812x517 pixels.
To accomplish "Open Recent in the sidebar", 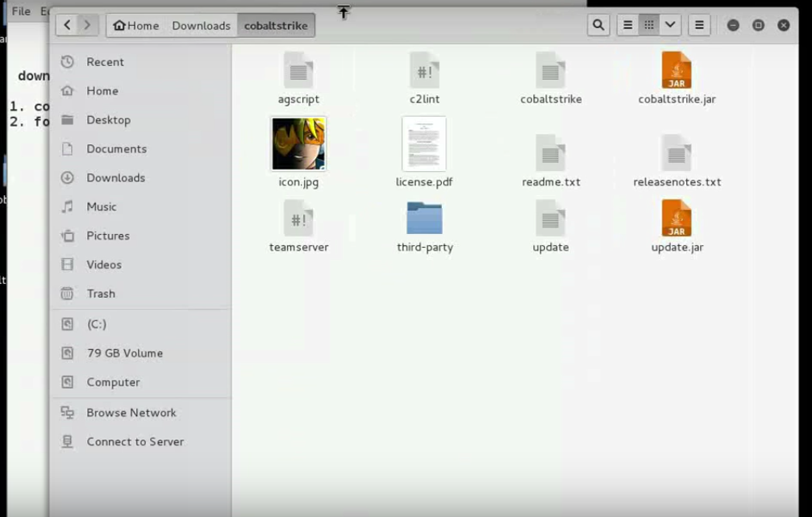I will [141, 62].
